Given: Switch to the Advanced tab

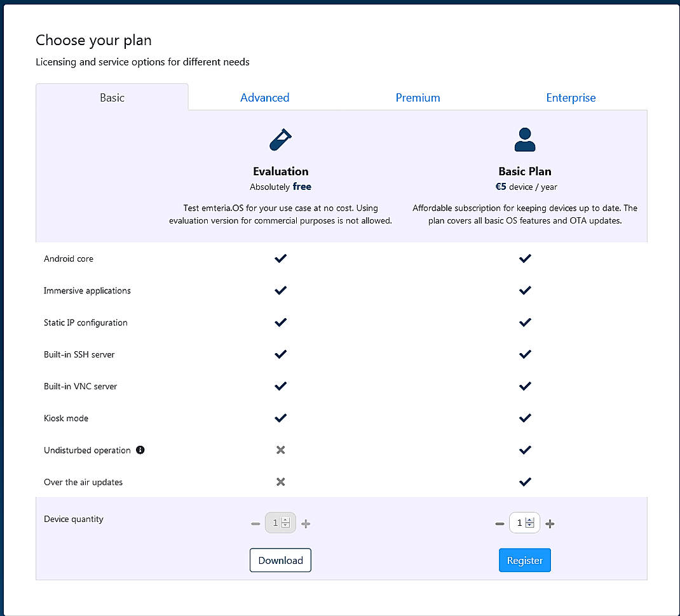Looking at the screenshot, I should click(264, 98).
